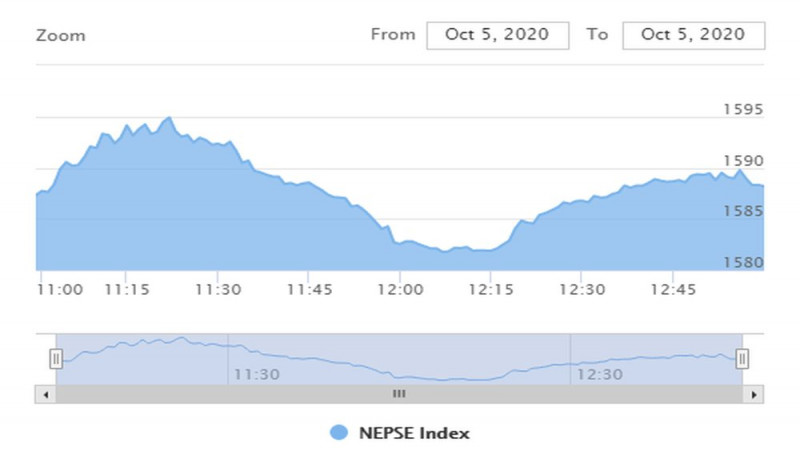This screenshot has height=450, width=800.
Task: Click the chart low point near 12:10
Action: pyautogui.click(x=445, y=252)
